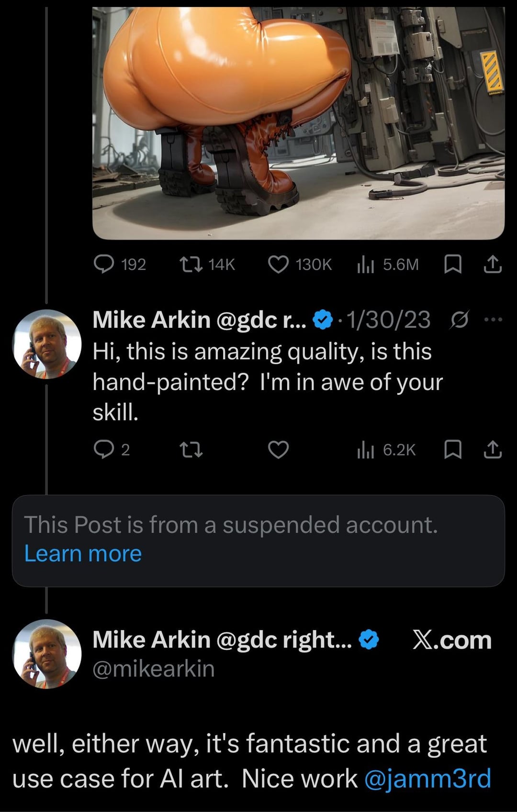Click "Learn more" about the suspended account

(83, 554)
